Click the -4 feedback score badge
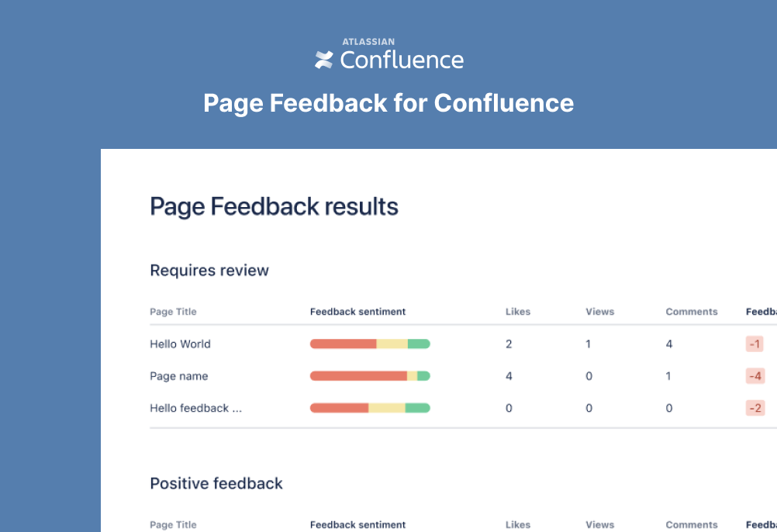This screenshot has width=777, height=532. [755, 376]
